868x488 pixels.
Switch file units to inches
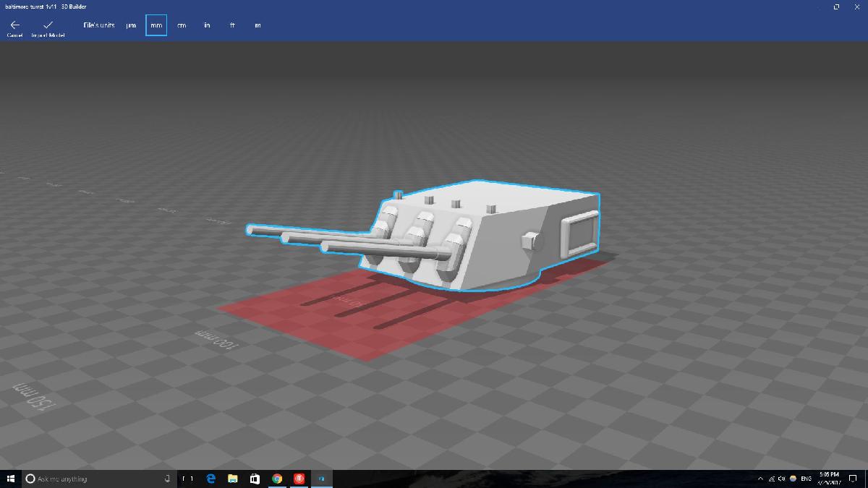[x=207, y=25]
